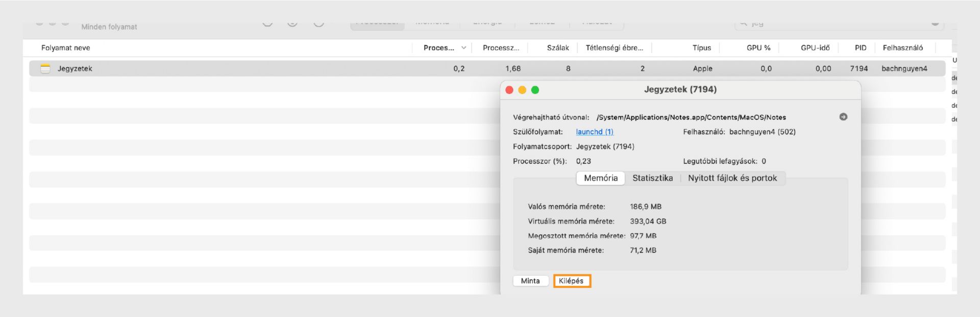This screenshot has height=317, width=980.
Task: Sort by Tétlenségi ébre... column
Action: 614,48
